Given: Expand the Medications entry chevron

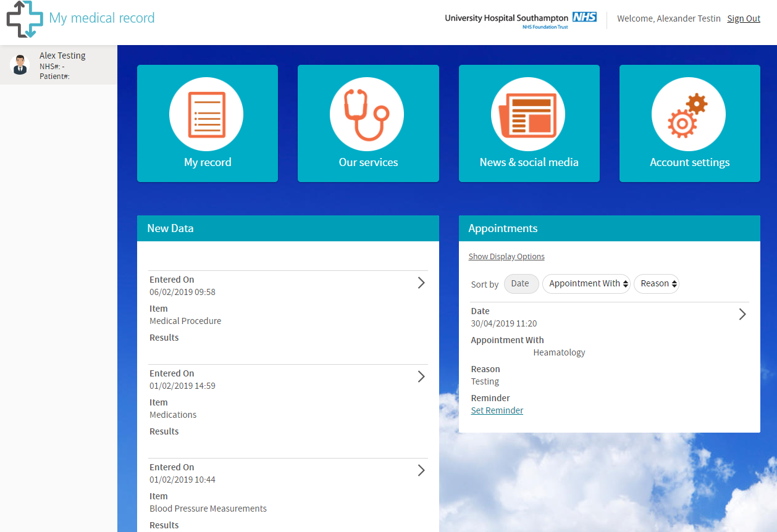Looking at the screenshot, I should click(421, 376).
